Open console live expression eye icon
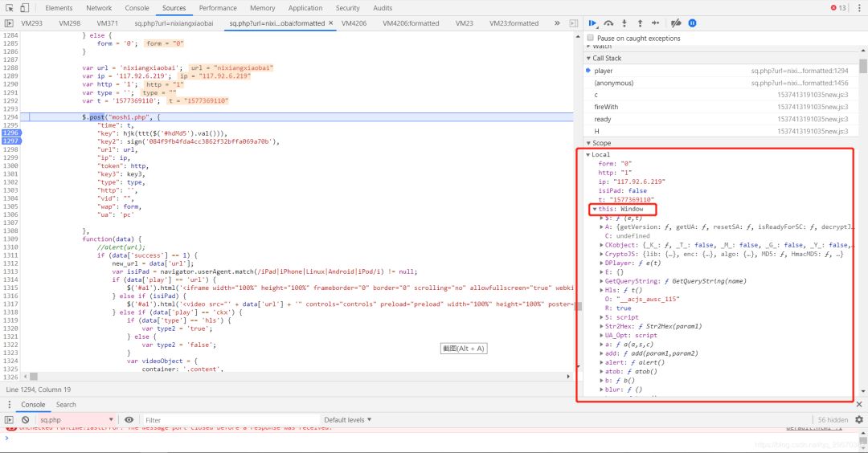 point(129,420)
